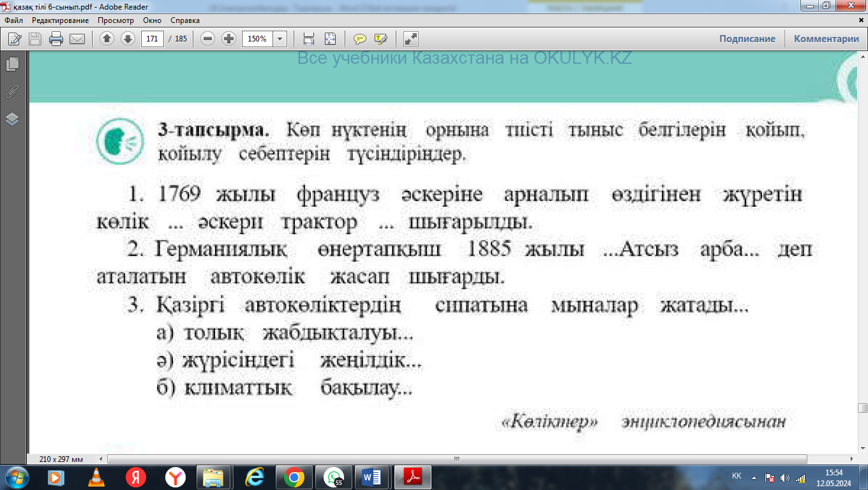Image resolution: width=868 pixels, height=490 pixels.
Task: Select the highlight text tool
Action: [x=381, y=39]
